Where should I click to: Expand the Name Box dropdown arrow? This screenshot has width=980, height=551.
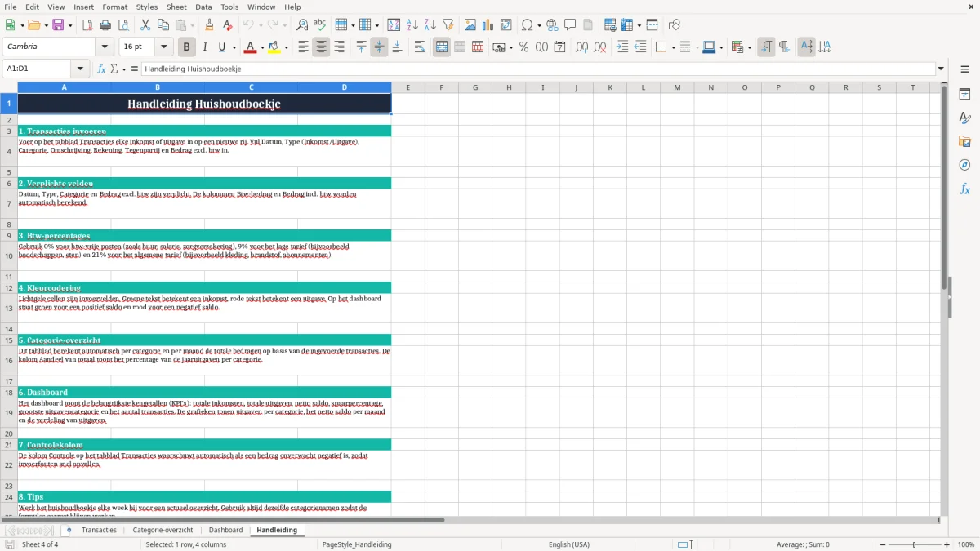tap(80, 69)
